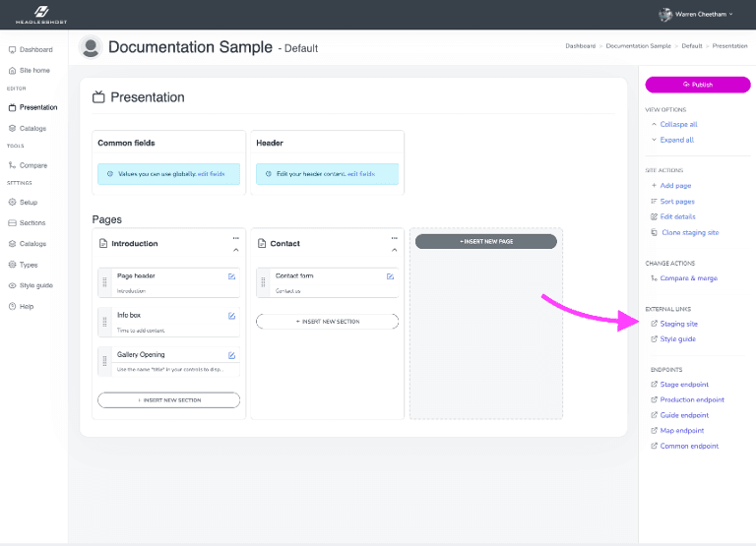Click the edit icon for Page header

(x=231, y=276)
